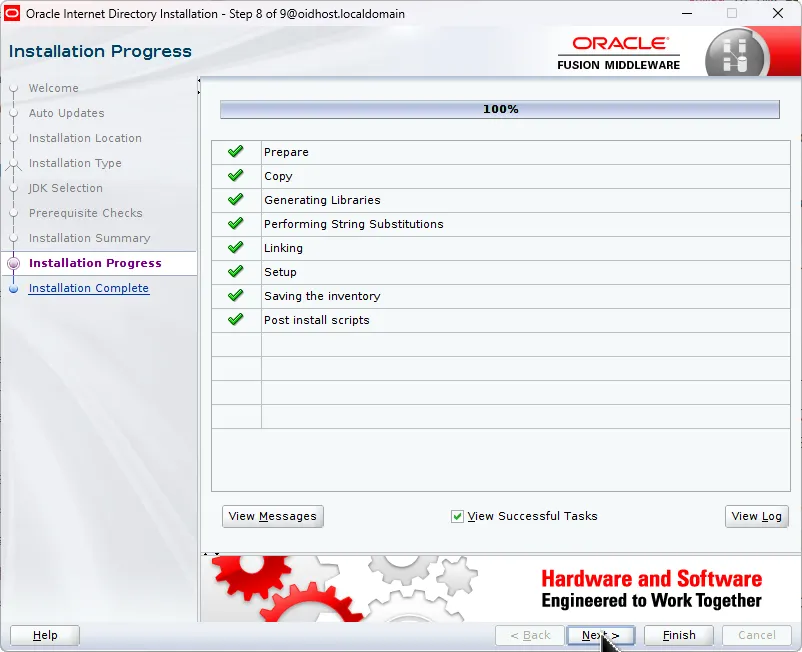Viewport: 802px width, 652px height.
Task: Click the Installation Complete step bullet
Action: (x=14, y=289)
